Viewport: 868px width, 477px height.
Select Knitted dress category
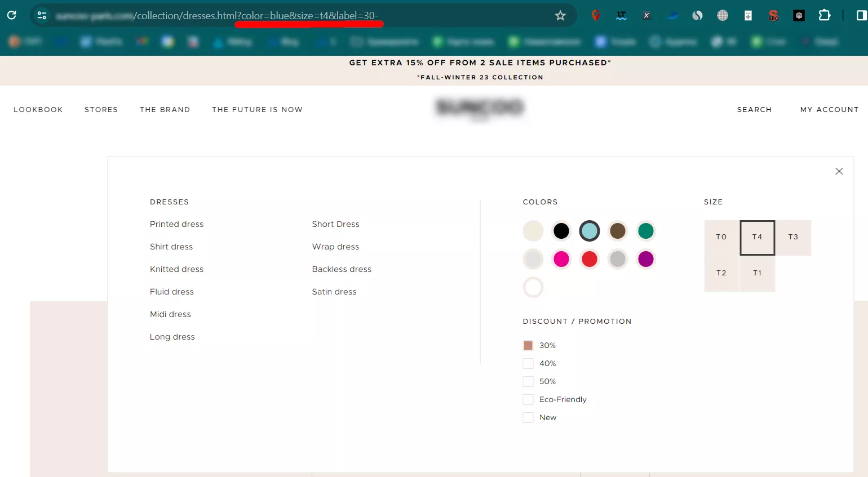(x=176, y=269)
